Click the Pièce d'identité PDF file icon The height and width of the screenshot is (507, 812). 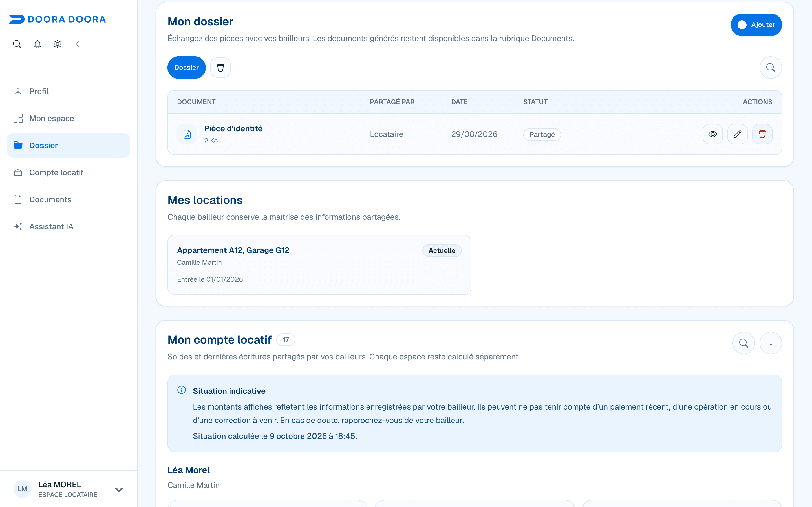[x=187, y=134]
